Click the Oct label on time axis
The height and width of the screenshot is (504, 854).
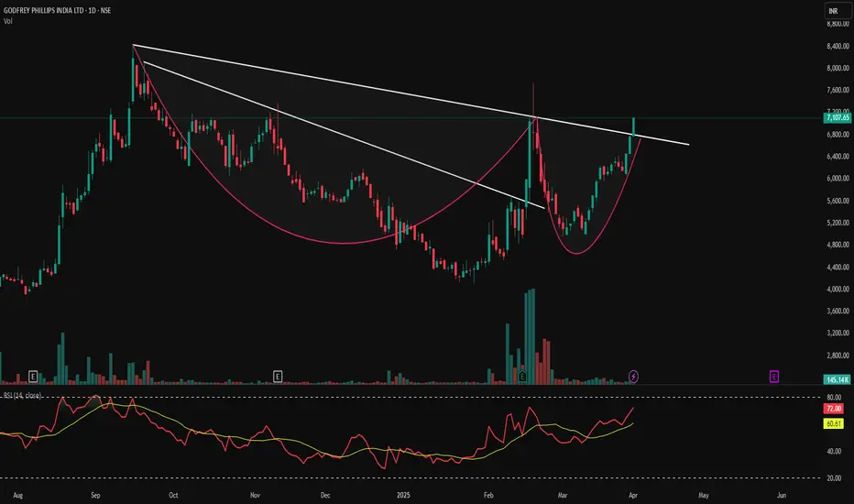point(173,495)
